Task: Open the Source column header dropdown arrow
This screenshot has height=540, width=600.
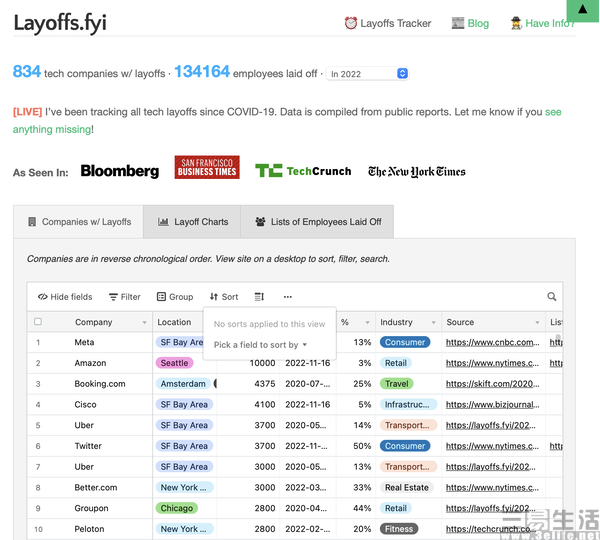Action: [537, 323]
